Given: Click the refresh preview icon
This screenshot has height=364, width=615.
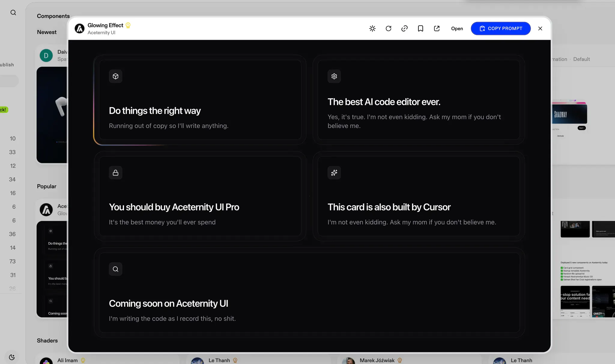Looking at the screenshot, I should point(388,29).
